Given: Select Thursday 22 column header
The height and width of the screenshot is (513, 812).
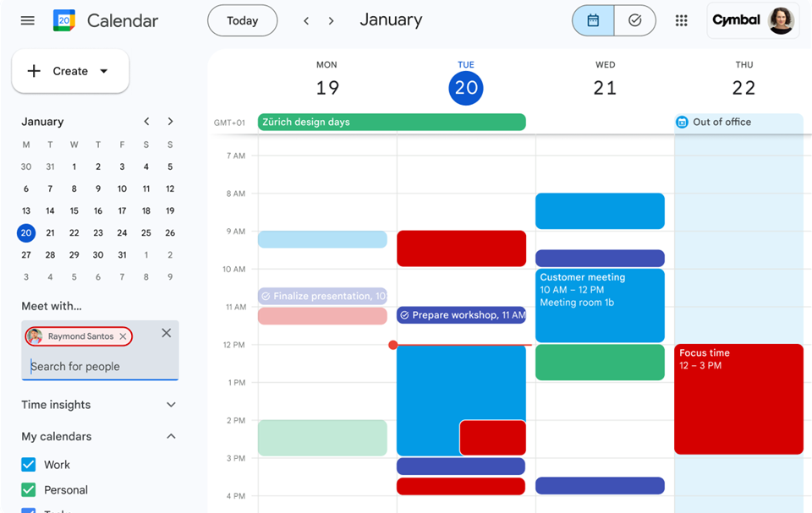Looking at the screenshot, I should 743,80.
